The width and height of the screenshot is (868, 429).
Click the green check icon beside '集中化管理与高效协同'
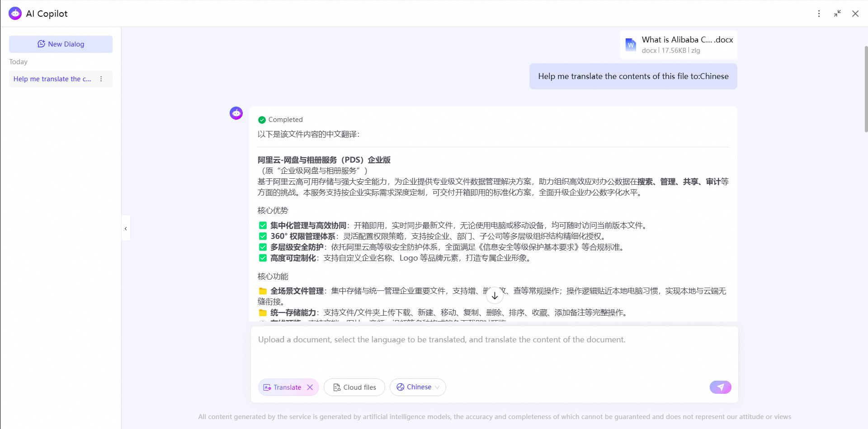coord(263,225)
